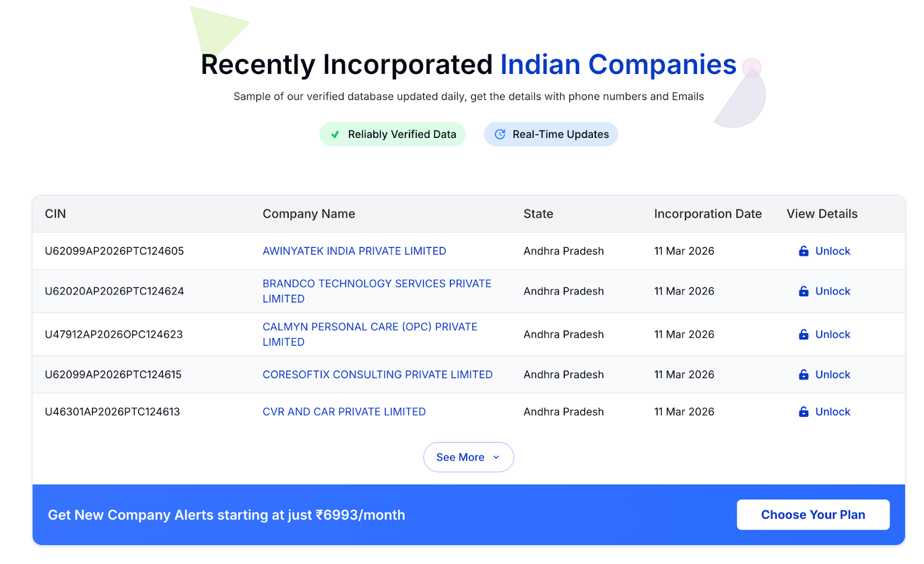
Task: Click the Reliably Verified Data badge label
Action: coord(402,135)
